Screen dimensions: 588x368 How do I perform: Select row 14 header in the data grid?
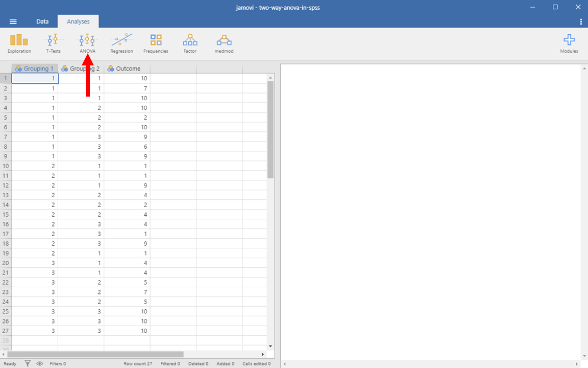click(6, 205)
